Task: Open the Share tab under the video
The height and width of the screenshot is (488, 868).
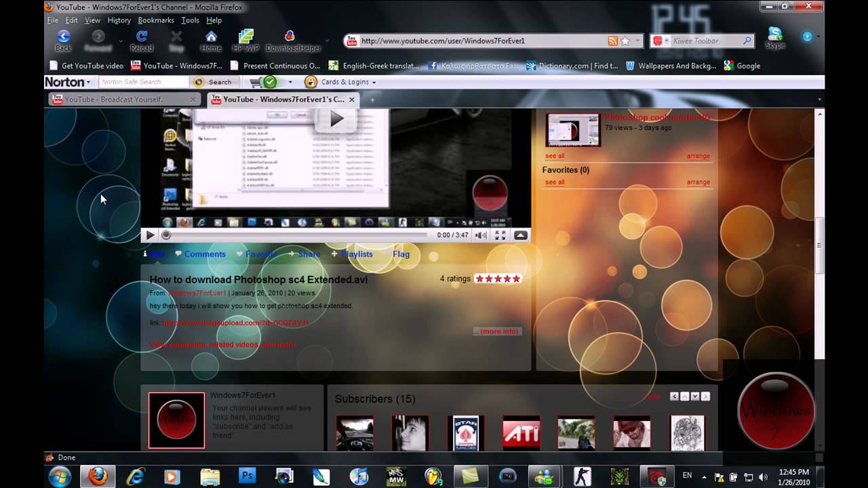Action: click(309, 254)
